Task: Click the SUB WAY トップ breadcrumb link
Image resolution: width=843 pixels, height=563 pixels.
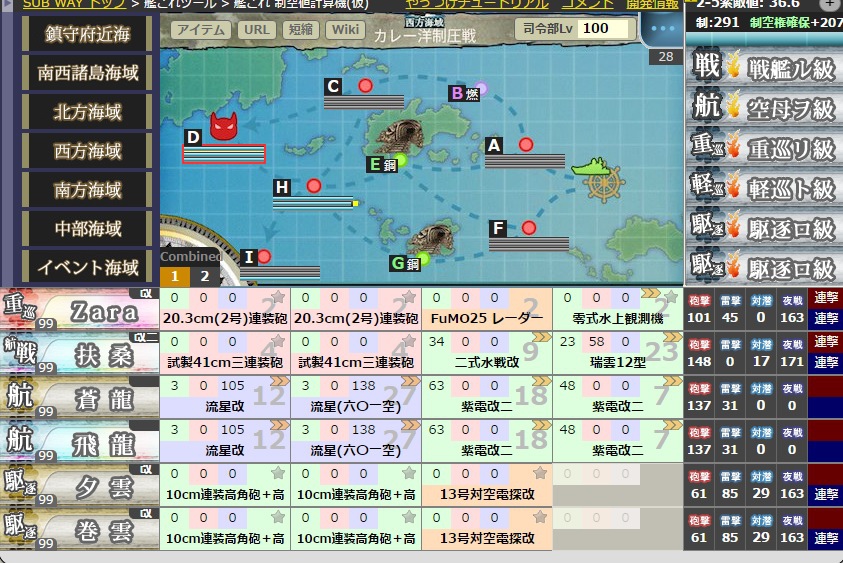Action: click(74, 4)
